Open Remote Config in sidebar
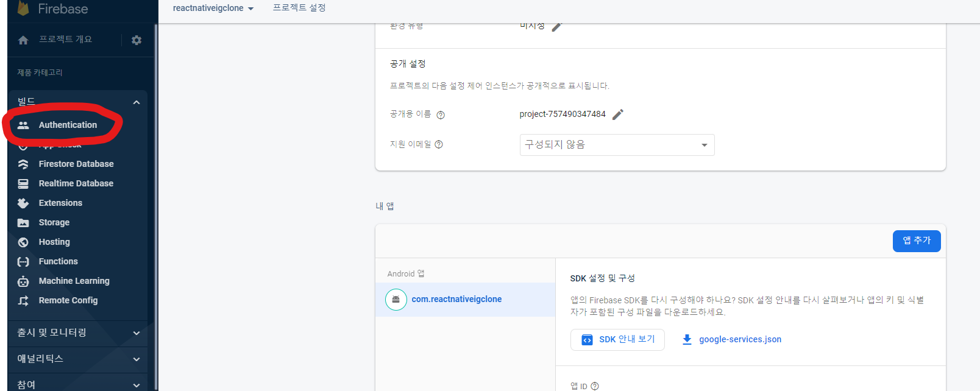This screenshot has width=980, height=391. click(x=68, y=300)
